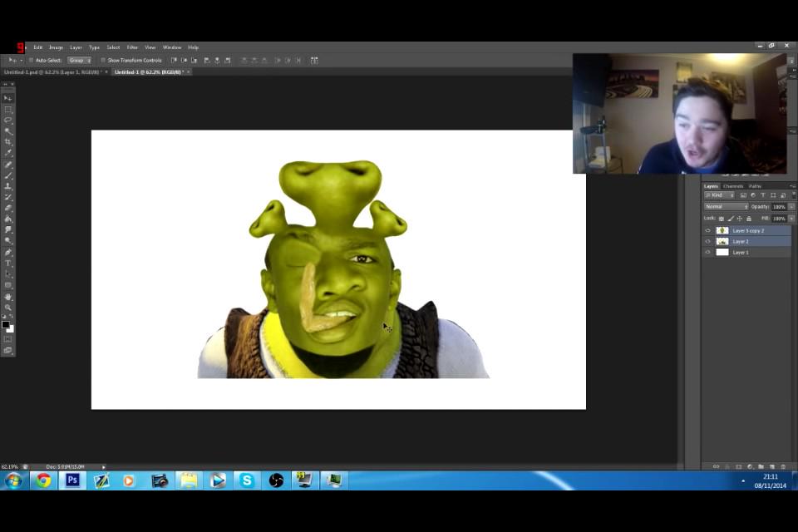Select the Hand tool
798x532 pixels.
(x=8, y=297)
